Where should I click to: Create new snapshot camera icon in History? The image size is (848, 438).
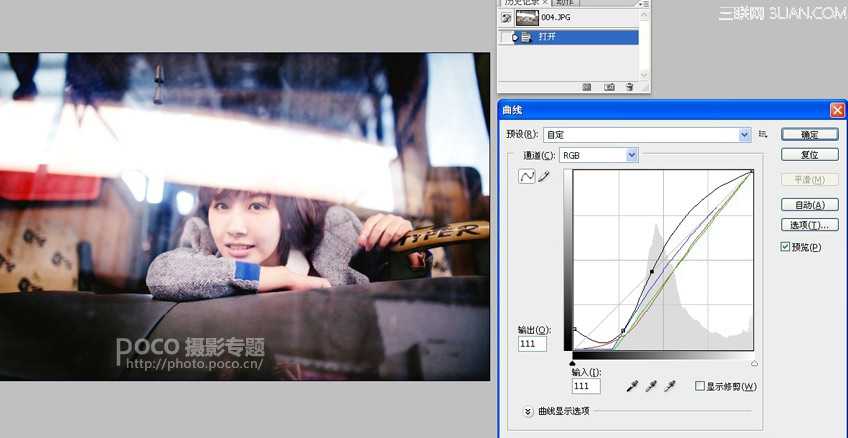click(610, 87)
